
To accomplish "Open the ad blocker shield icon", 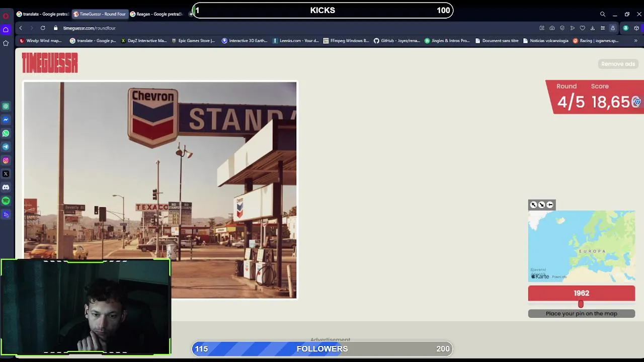I will click(x=562, y=28).
